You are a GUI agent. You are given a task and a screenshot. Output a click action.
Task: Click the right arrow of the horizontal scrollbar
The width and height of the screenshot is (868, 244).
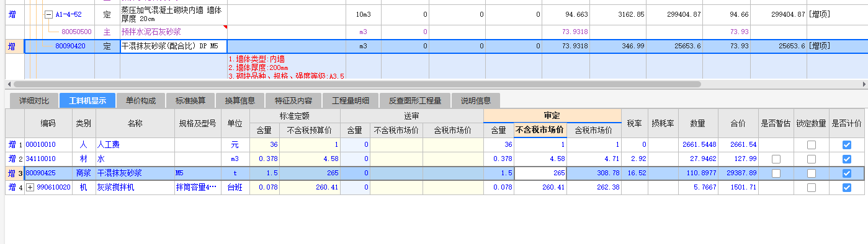[x=864, y=84]
